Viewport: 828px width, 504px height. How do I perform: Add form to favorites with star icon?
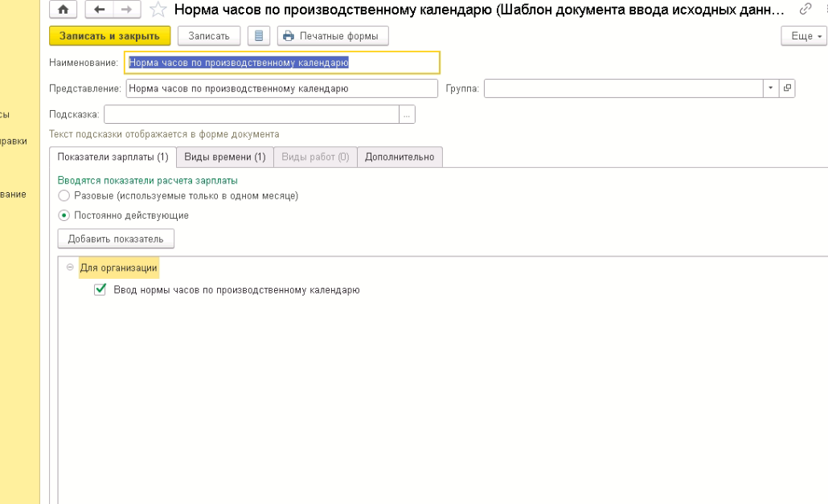[158, 10]
